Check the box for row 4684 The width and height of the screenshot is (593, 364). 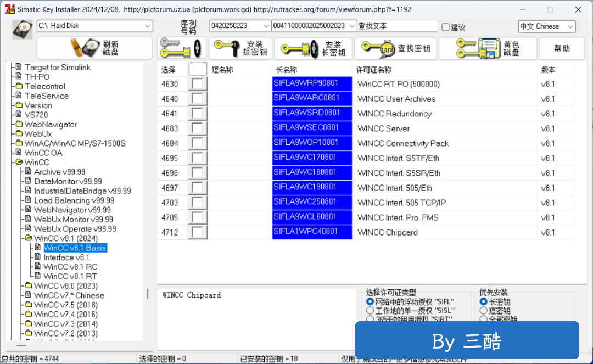(x=198, y=143)
